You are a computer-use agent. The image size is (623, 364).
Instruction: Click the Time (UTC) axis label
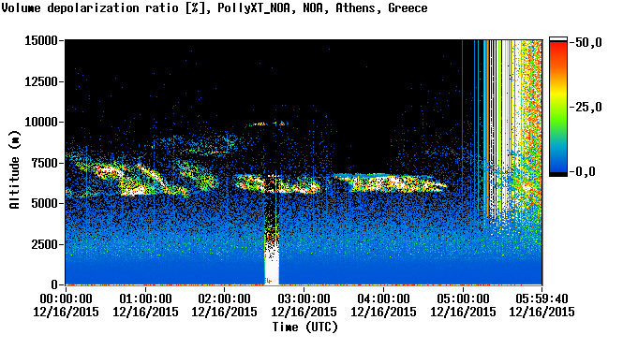[x=304, y=327]
